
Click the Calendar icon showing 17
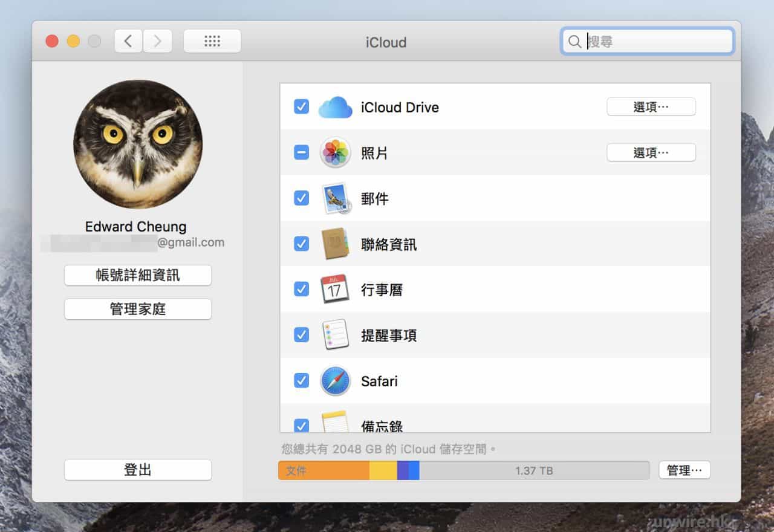pyautogui.click(x=335, y=290)
